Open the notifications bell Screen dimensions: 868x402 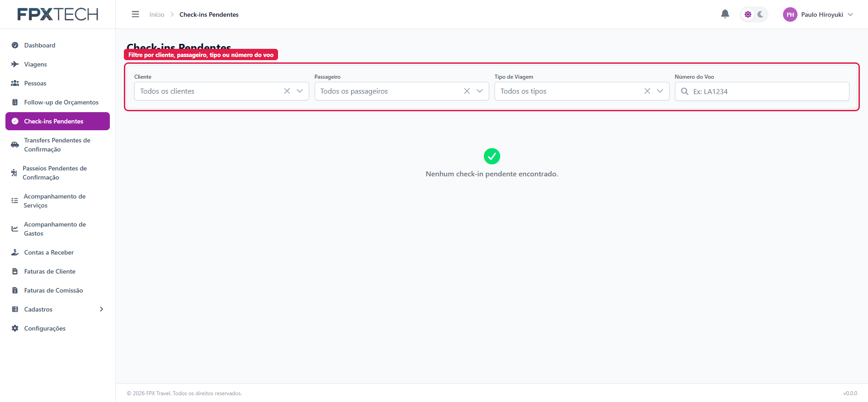[725, 14]
